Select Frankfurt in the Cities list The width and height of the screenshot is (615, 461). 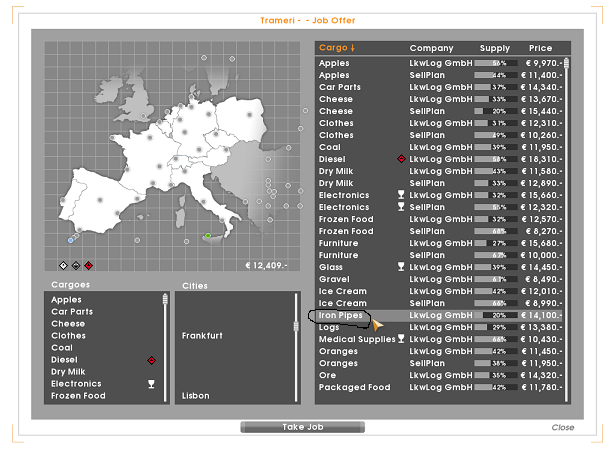click(x=202, y=336)
